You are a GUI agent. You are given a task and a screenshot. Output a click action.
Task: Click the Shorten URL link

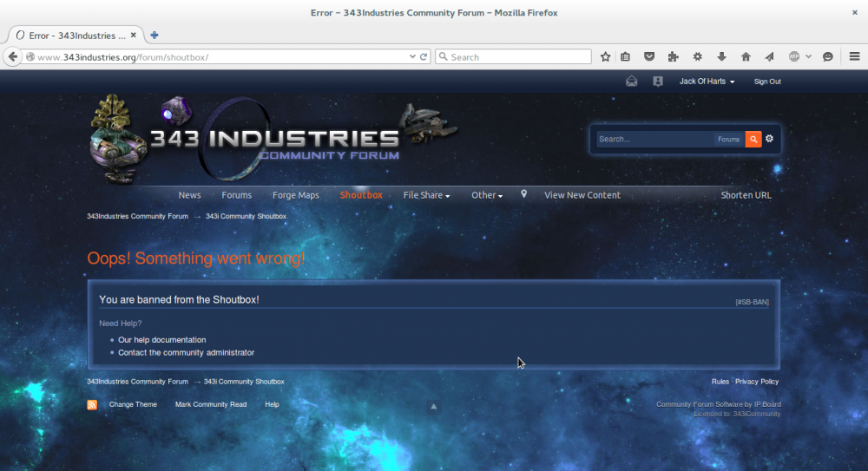coord(746,195)
